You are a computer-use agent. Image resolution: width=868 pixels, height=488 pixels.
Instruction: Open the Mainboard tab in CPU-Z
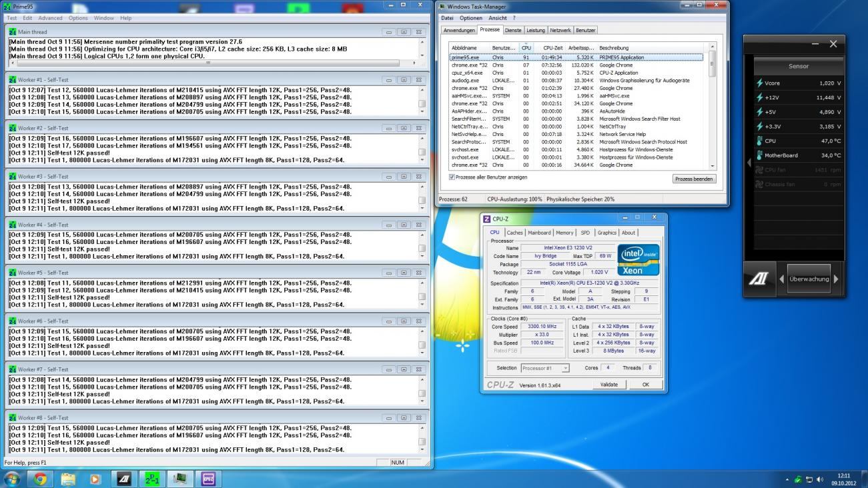539,233
